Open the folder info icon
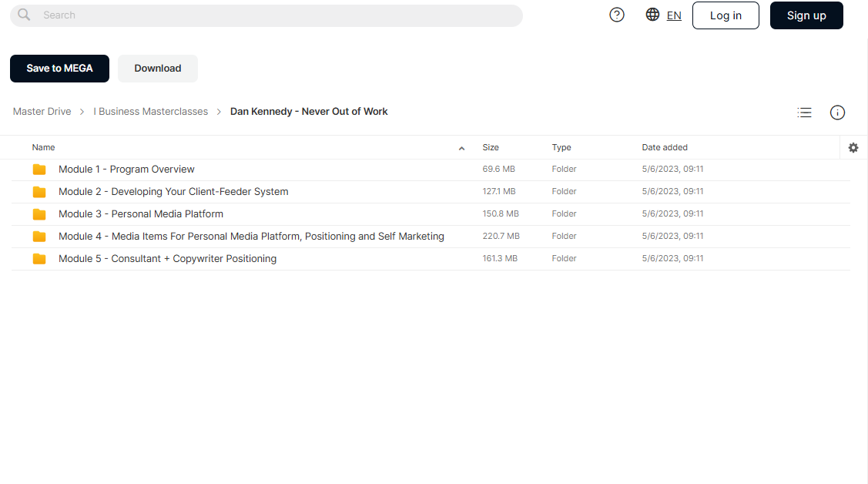 (837, 113)
